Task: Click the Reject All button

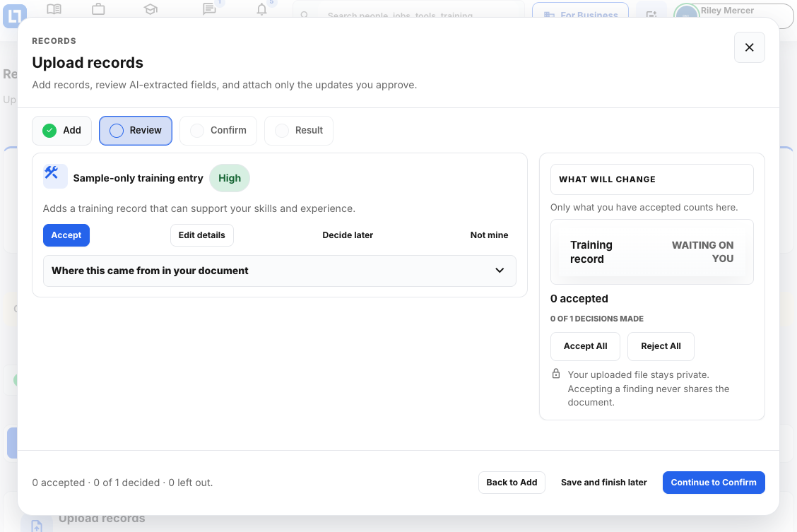Action: (661, 346)
